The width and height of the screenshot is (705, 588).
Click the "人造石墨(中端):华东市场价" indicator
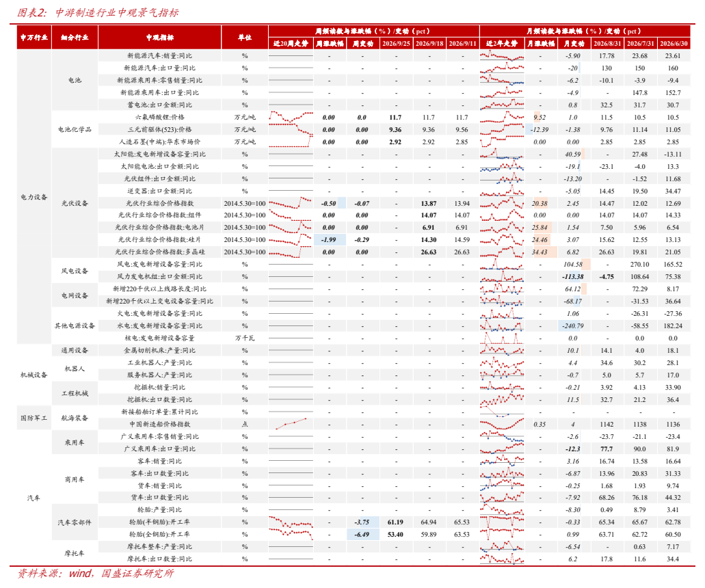pyautogui.click(x=159, y=142)
